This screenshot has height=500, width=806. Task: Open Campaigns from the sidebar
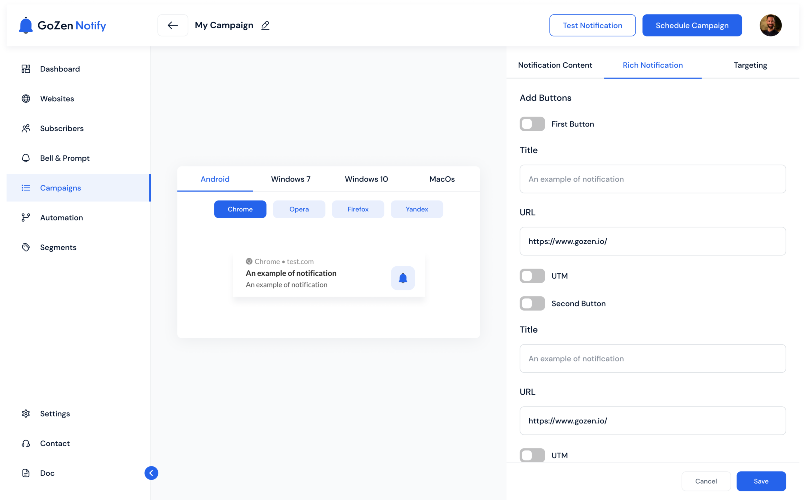pos(78,188)
